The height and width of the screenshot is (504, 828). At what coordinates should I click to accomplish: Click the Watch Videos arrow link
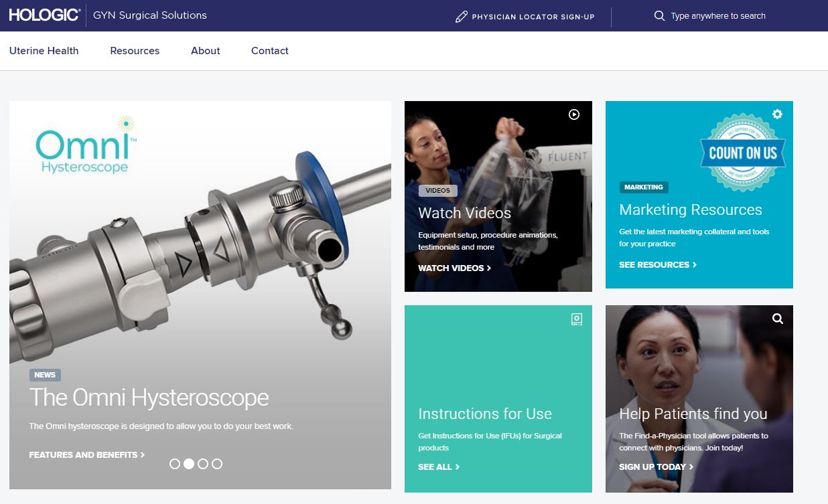(454, 268)
